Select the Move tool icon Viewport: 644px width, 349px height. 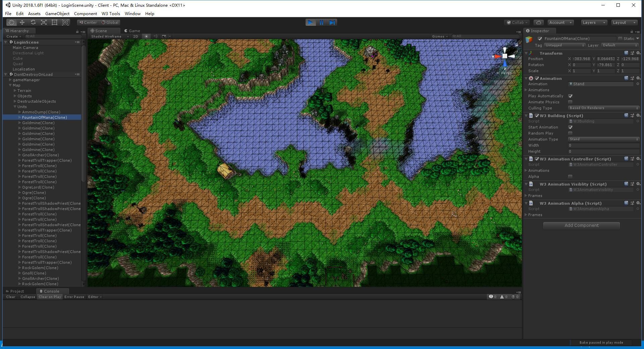tap(22, 22)
